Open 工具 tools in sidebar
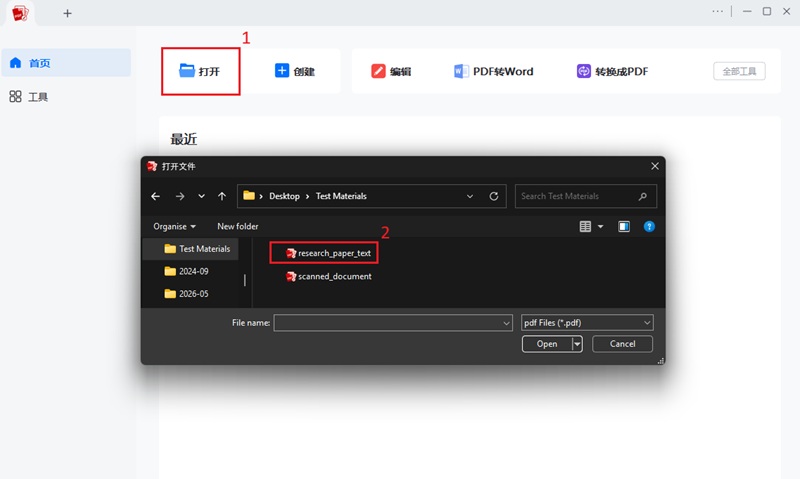The image size is (800, 479). 29,96
